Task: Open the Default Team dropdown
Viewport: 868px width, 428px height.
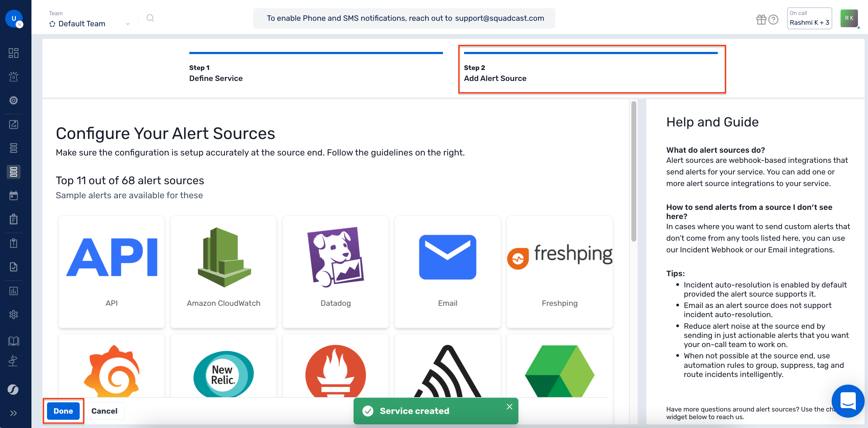Action: pos(90,24)
